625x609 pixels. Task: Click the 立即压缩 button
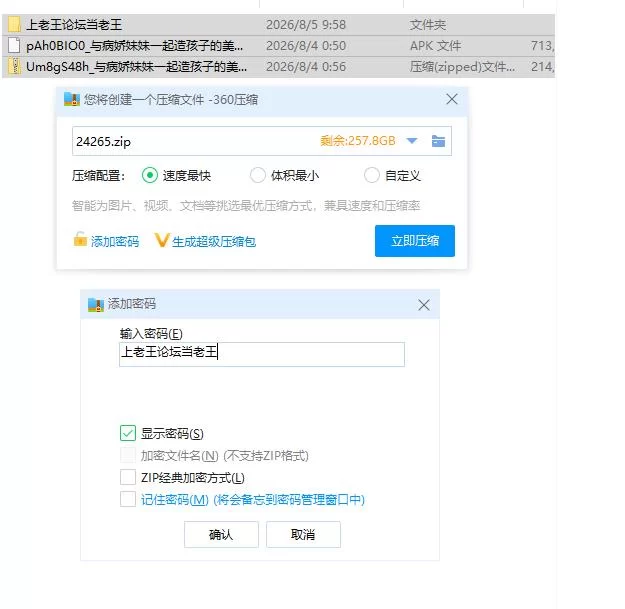click(x=415, y=241)
